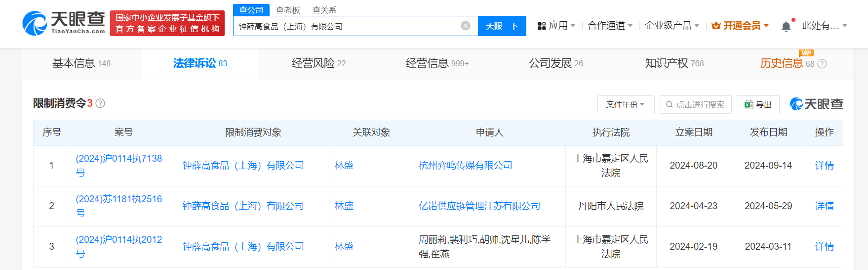868x270 pixels.
Task: Click the 立案日期 2024-08-20 cell
Action: coord(694,166)
